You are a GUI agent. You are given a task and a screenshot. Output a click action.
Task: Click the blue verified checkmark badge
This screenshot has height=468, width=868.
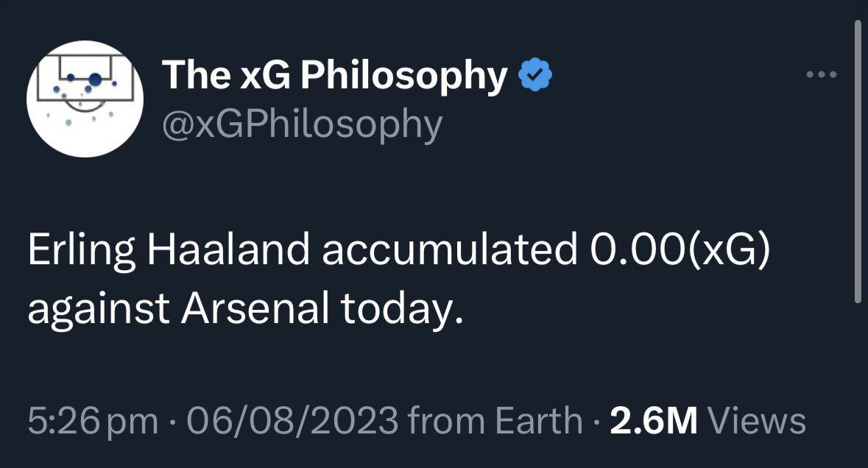tap(536, 76)
